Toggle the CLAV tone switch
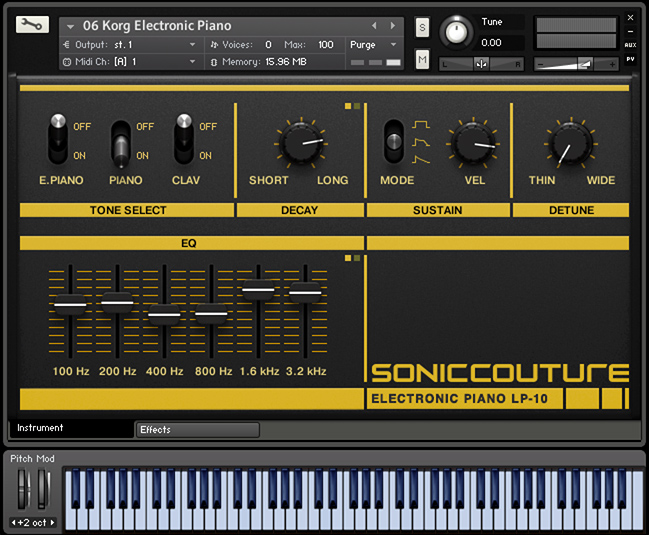The width and height of the screenshot is (649, 535). (184, 139)
